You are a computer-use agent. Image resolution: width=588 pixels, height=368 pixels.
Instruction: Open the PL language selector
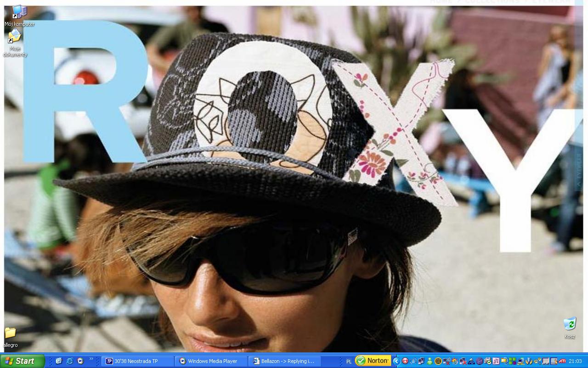[x=349, y=362]
